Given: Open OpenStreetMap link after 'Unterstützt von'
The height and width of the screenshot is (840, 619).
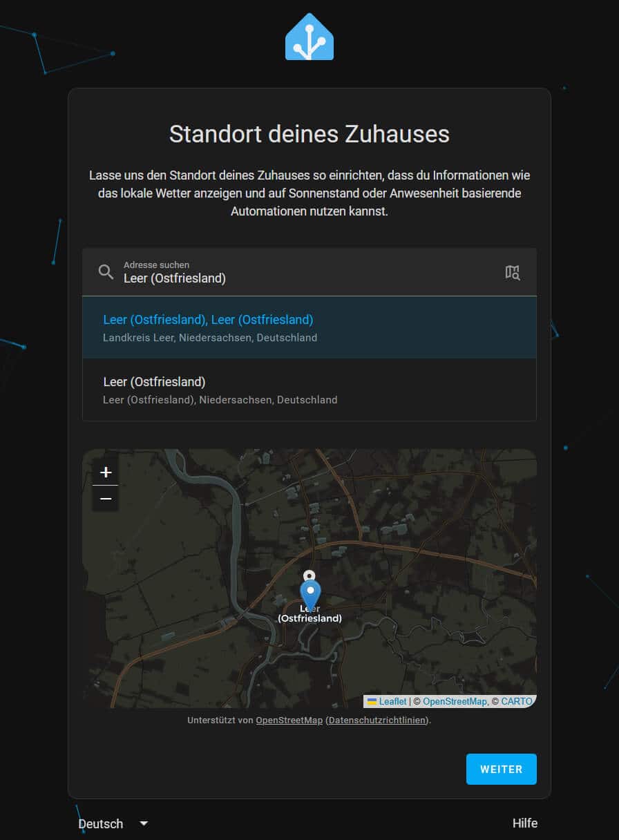Looking at the screenshot, I should tap(289, 720).
